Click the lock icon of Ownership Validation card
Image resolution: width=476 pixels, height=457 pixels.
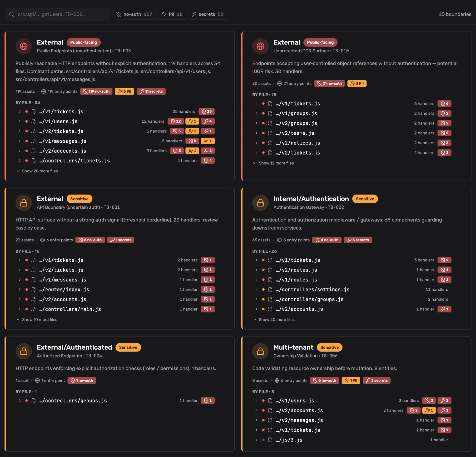pyautogui.click(x=260, y=351)
